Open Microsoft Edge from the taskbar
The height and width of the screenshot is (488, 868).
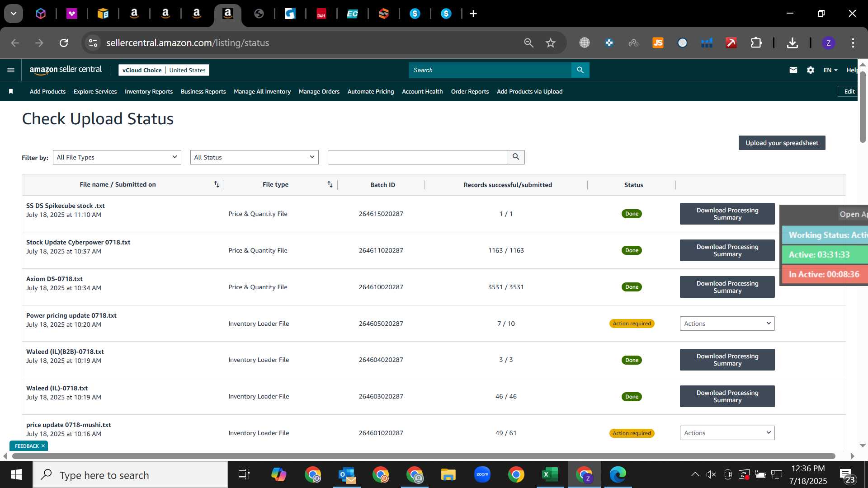(x=618, y=474)
